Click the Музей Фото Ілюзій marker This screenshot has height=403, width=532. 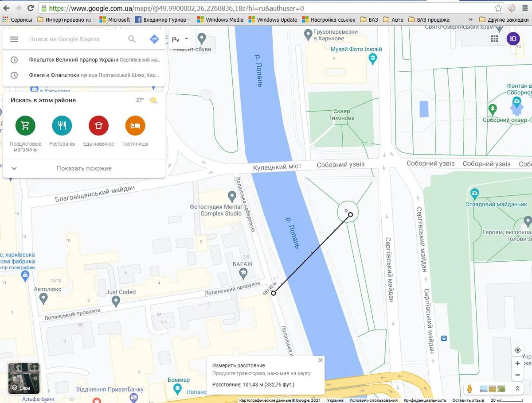pyautogui.click(x=373, y=58)
